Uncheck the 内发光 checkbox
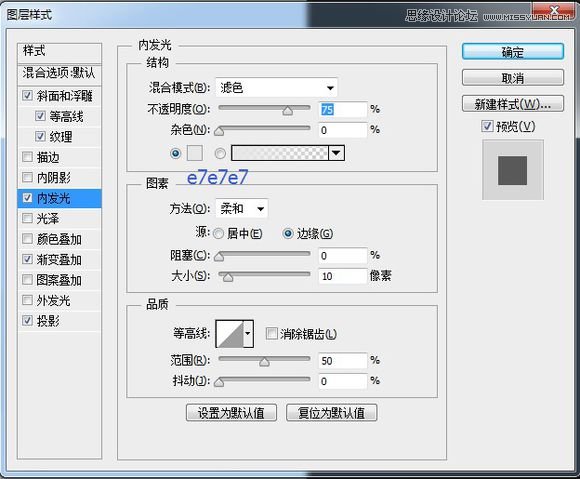The image size is (580, 479). pyautogui.click(x=27, y=198)
